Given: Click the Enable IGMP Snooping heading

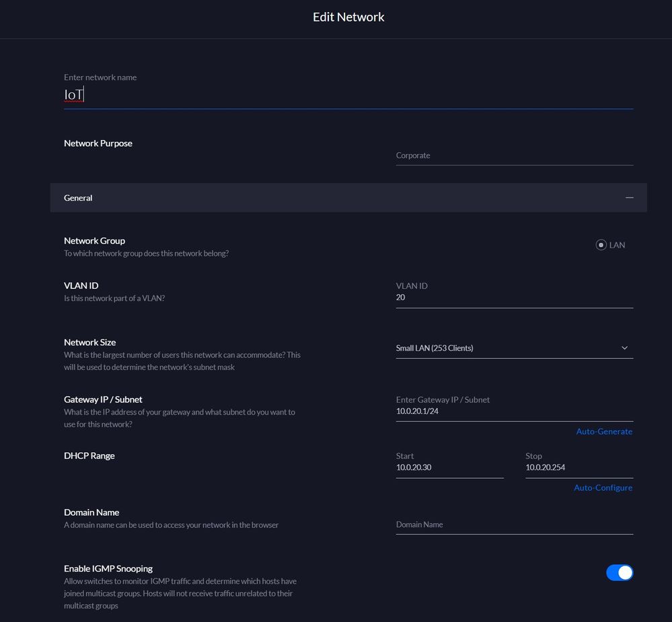Looking at the screenshot, I should coord(108,568).
